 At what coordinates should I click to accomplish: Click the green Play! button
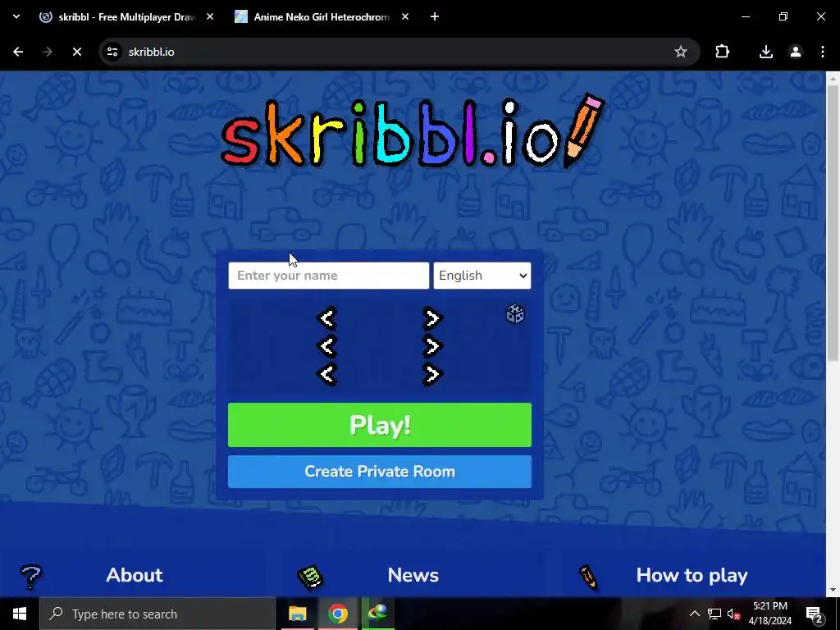tap(380, 425)
